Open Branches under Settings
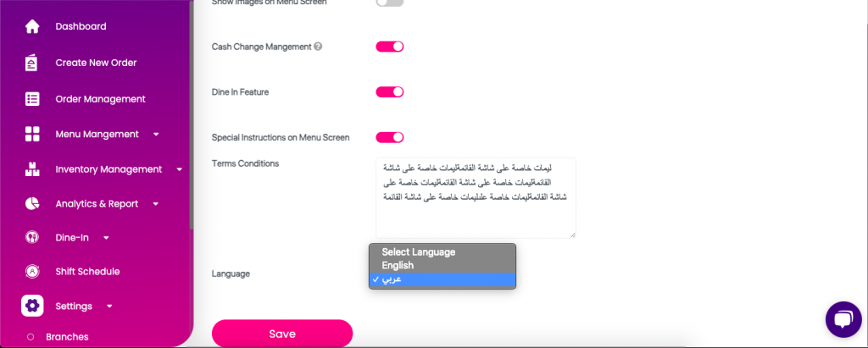Screen dimensions: 868x348 [67, 337]
